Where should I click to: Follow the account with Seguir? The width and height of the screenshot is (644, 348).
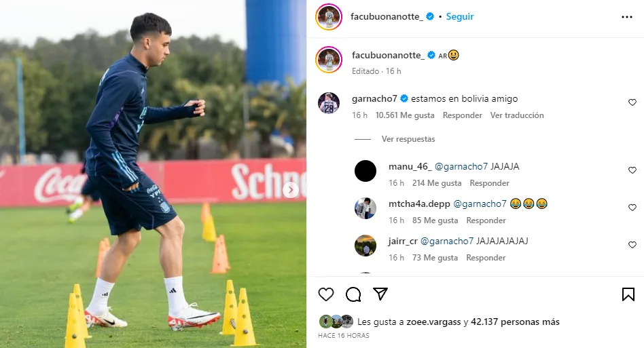coord(460,16)
